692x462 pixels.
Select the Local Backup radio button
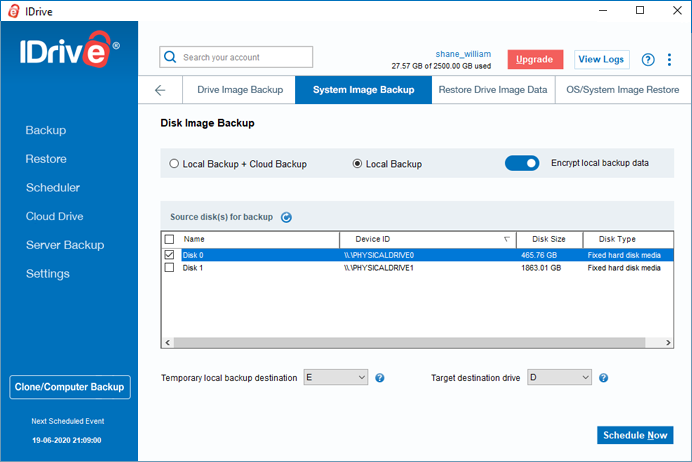(x=357, y=164)
